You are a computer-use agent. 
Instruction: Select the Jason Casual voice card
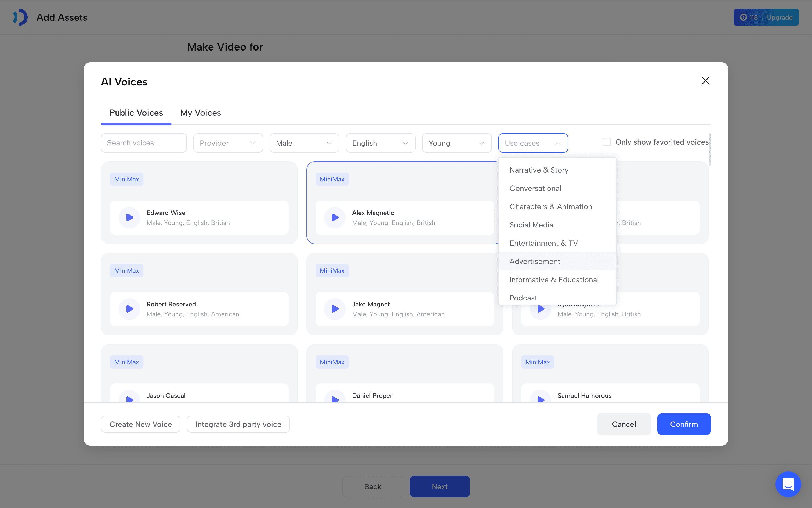click(x=199, y=373)
